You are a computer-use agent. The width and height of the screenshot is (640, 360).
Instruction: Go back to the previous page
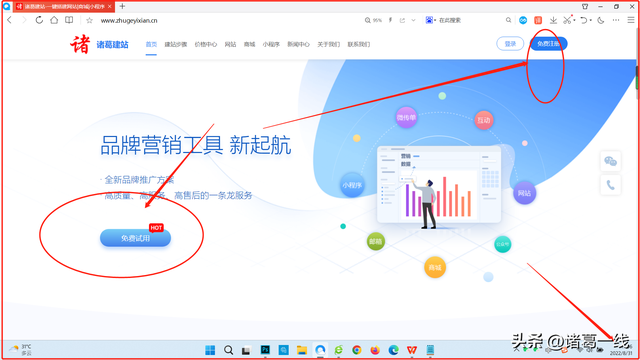10,20
